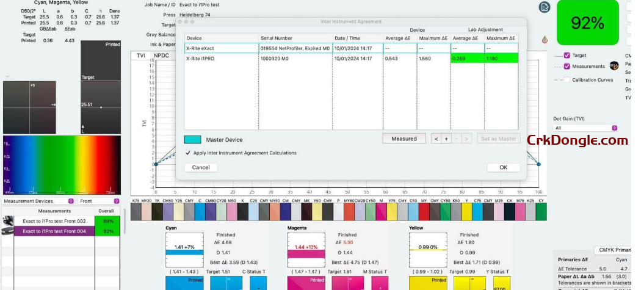The image size is (644, 290).
Task: Click the ink drop icon
Action: click(x=545, y=40)
